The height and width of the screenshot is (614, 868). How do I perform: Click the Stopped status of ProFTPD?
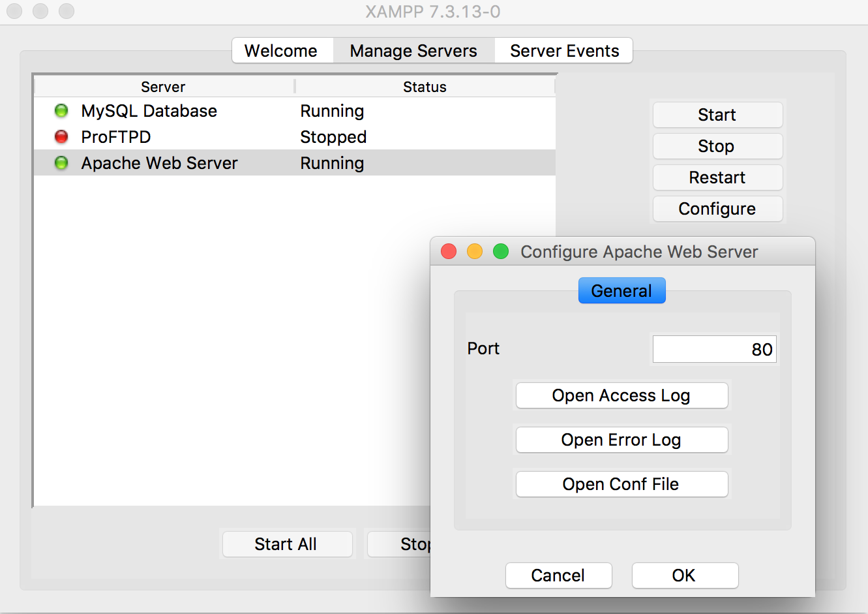pyautogui.click(x=333, y=137)
